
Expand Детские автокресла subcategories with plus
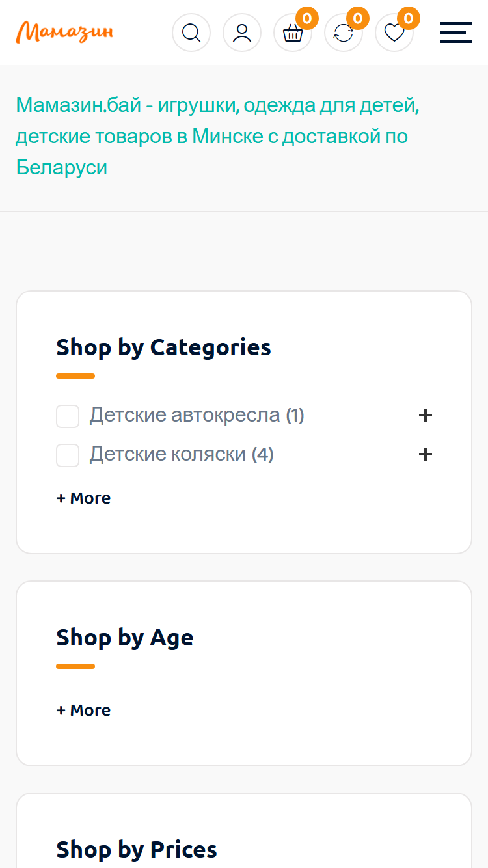click(426, 415)
